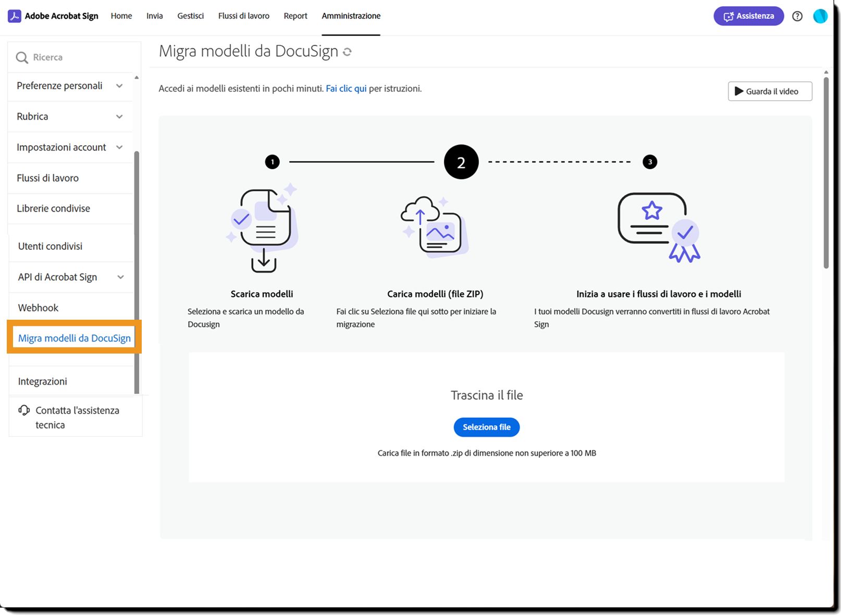Screen dimensions: 841x616
Task: Expand the Preferenze personali section
Action: pyautogui.click(x=119, y=86)
